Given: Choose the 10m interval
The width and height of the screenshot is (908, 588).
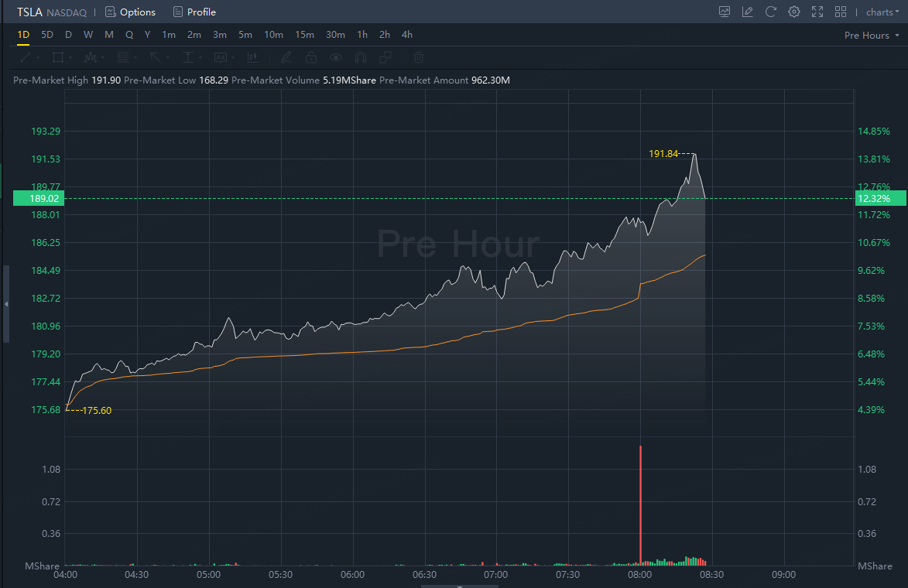Looking at the screenshot, I should pos(273,35).
